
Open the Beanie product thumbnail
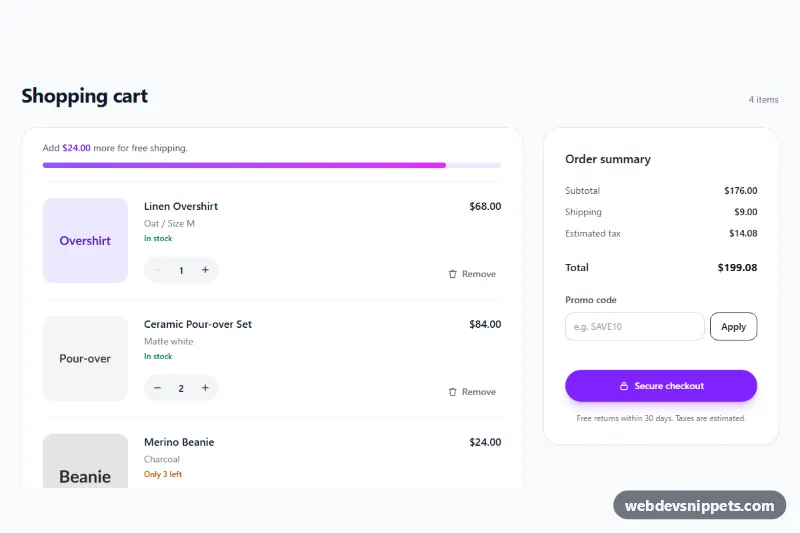pos(85,462)
